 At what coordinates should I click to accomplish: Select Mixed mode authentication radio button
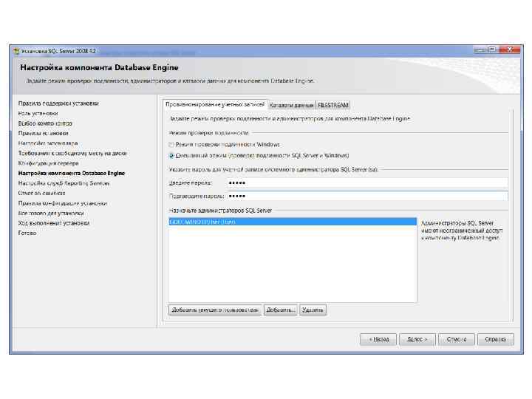point(171,156)
